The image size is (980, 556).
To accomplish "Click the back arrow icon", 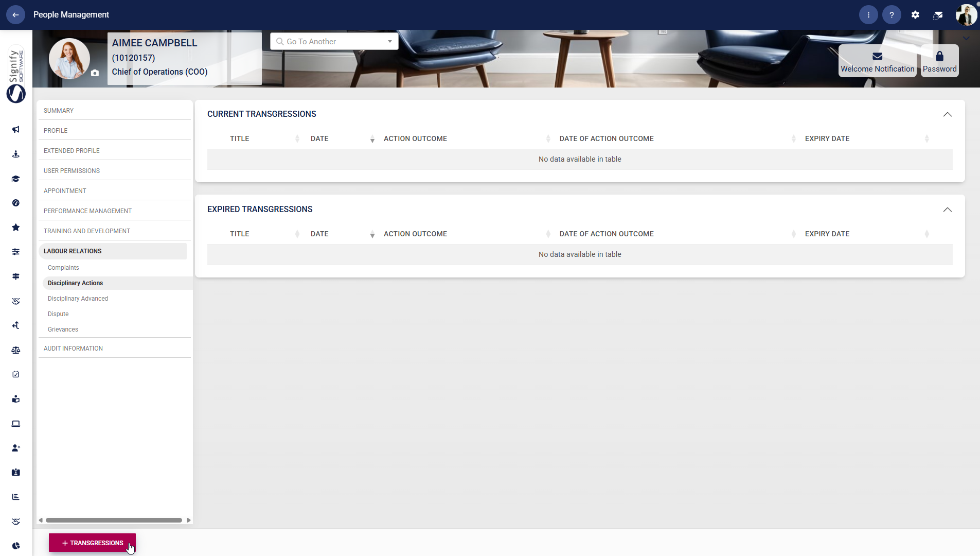I will tap(15, 15).
